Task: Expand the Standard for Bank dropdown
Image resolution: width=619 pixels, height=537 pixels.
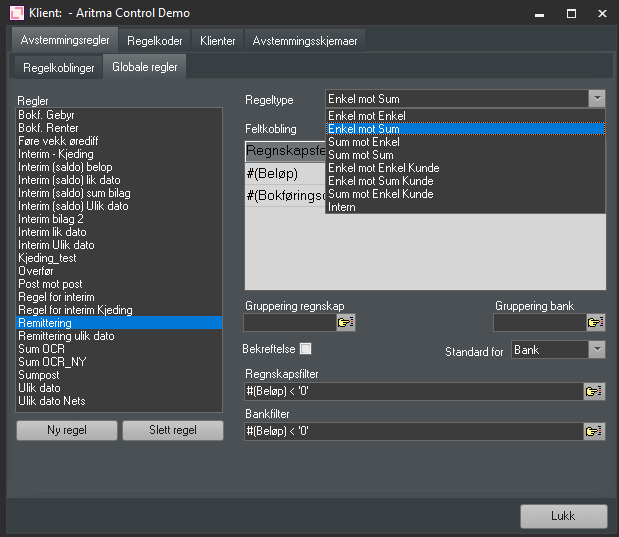Action: [x=597, y=350]
